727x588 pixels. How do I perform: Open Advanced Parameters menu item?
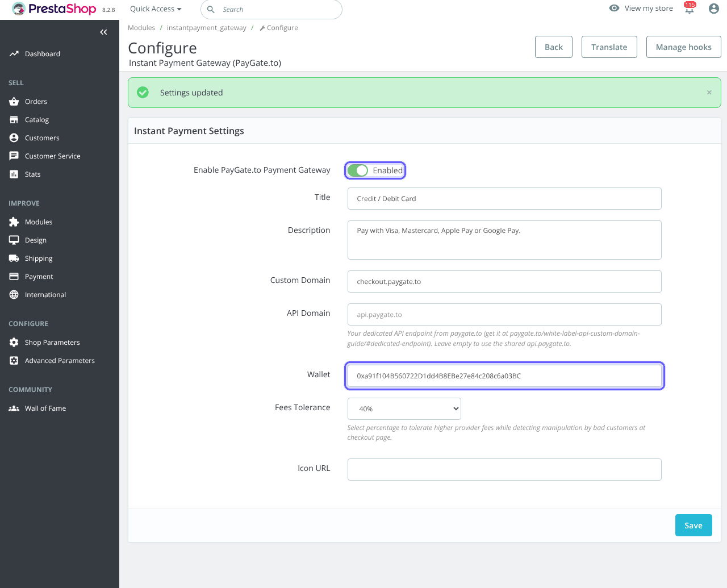60,361
